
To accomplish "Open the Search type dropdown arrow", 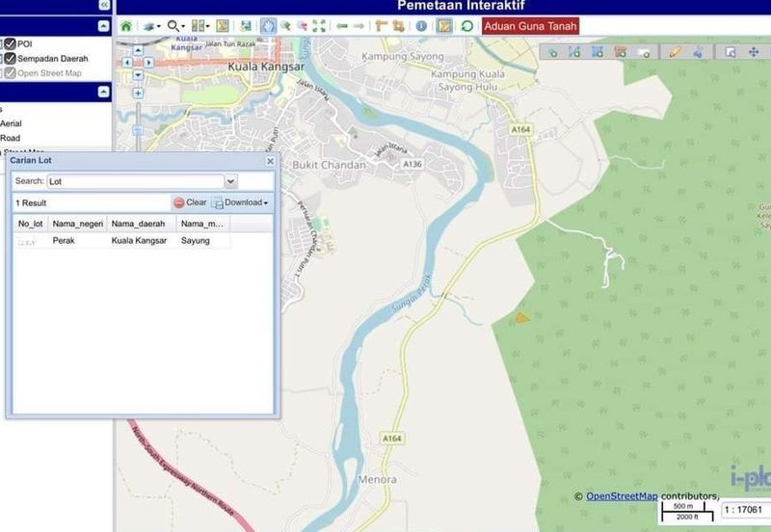I will tap(230, 181).
